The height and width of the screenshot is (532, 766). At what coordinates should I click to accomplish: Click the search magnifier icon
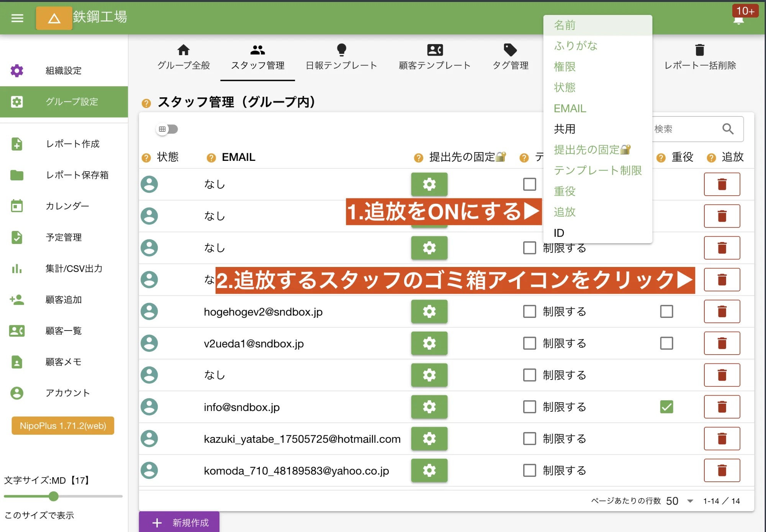(728, 129)
